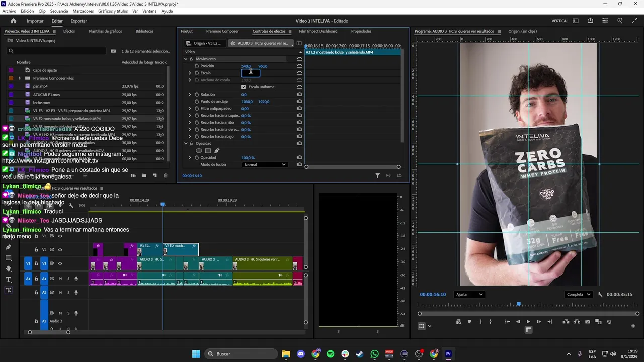644x362 pixels.
Task: Toggle the Movimiento fx effect on/off
Action: coord(191,59)
